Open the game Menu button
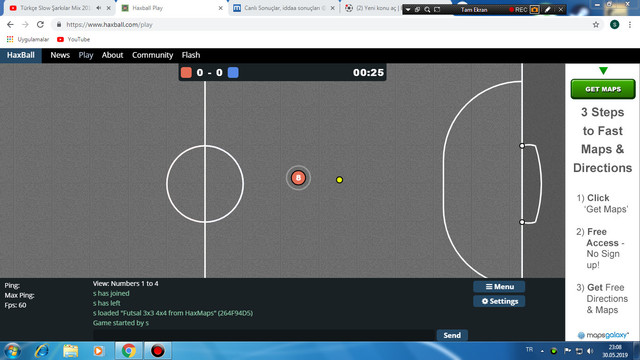Screen dimensions: 640x360 pyautogui.click(x=499, y=287)
